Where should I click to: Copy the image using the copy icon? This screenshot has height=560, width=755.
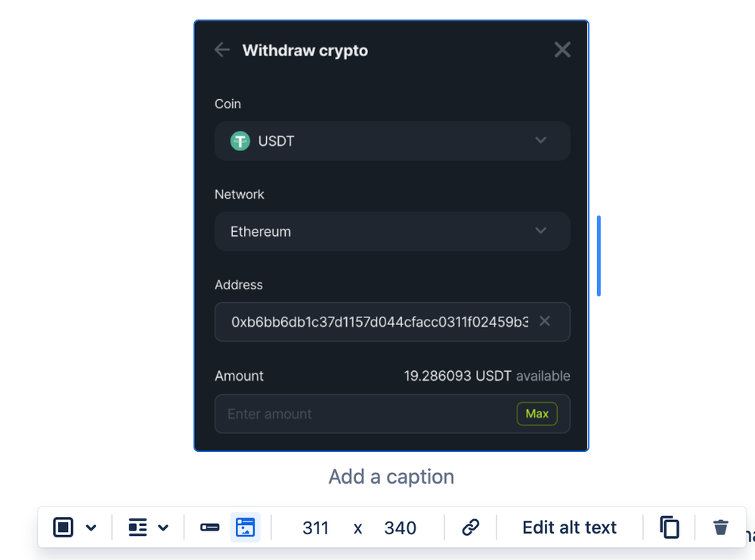pyautogui.click(x=669, y=528)
